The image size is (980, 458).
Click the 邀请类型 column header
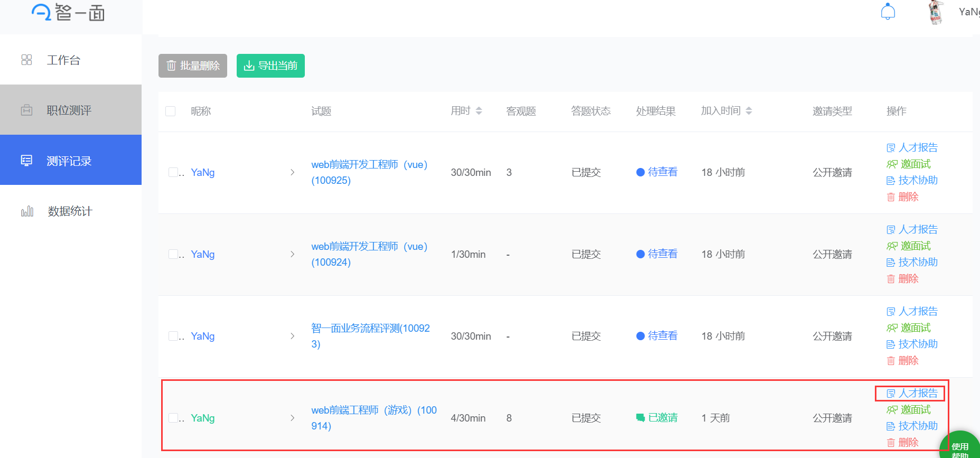click(x=832, y=111)
